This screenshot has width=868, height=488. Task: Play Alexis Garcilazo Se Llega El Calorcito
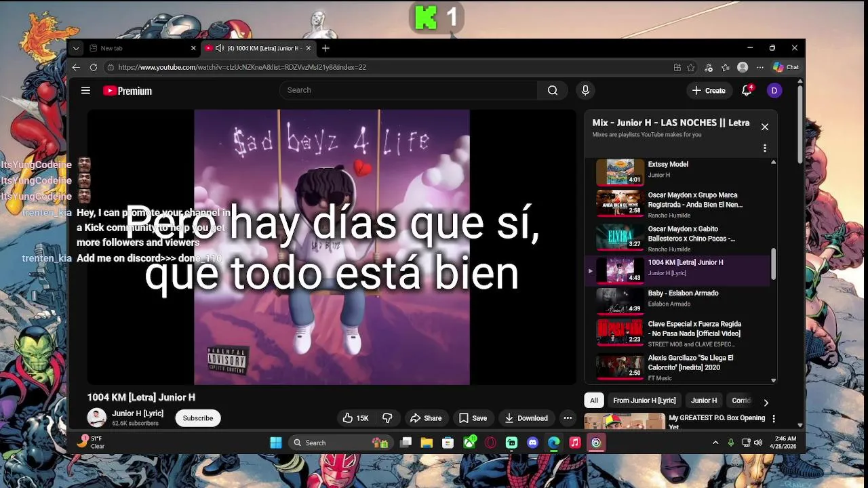[678, 367]
